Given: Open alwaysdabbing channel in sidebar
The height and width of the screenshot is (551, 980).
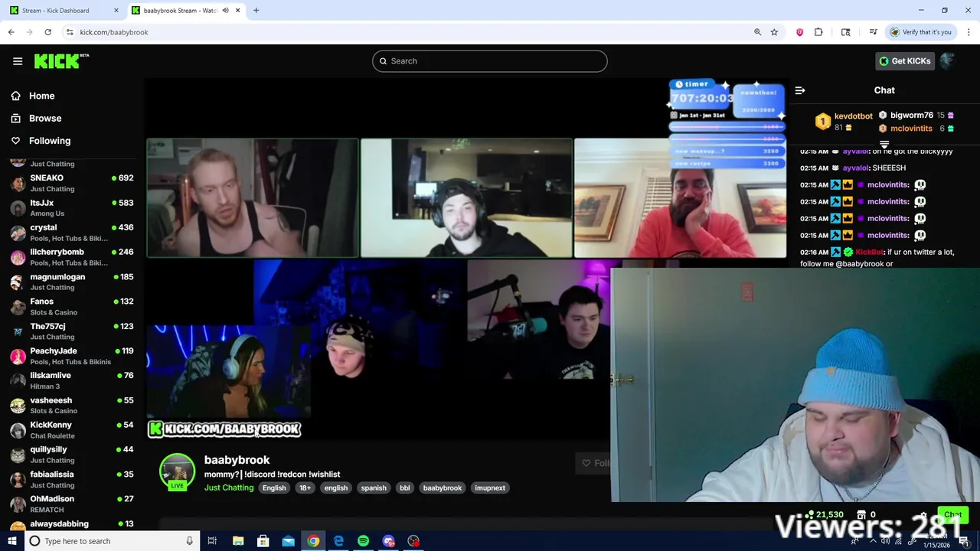Looking at the screenshot, I should pyautogui.click(x=72, y=524).
